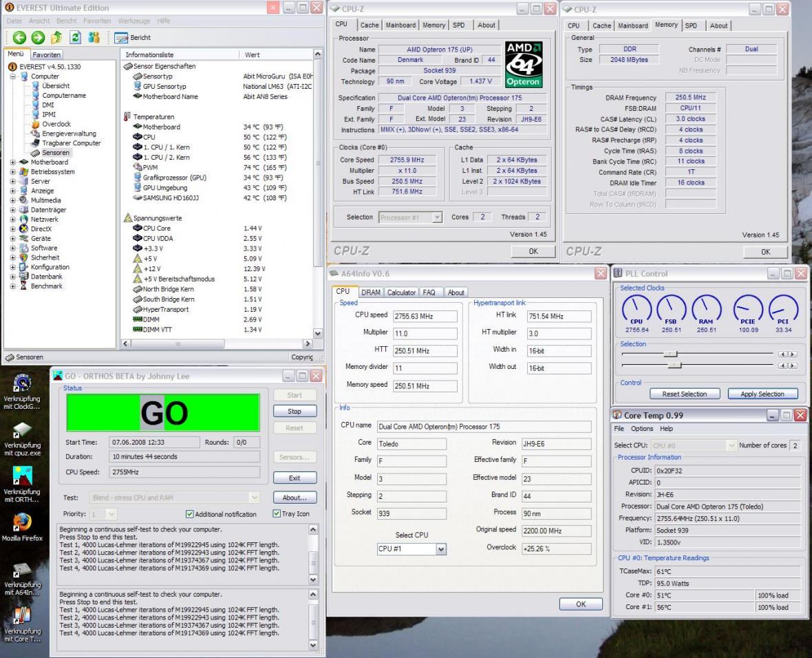812x658 pixels.
Task: Switch to SPD tab in right CPU-Z window
Action: coord(691,25)
